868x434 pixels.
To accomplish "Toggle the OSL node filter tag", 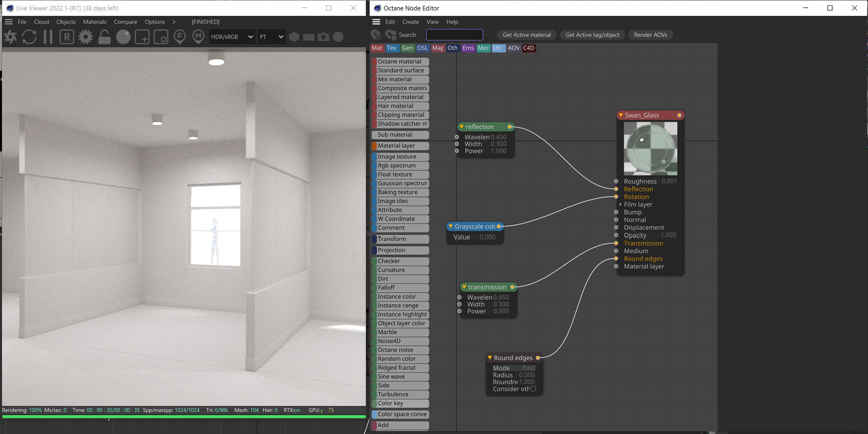I will point(422,48).
